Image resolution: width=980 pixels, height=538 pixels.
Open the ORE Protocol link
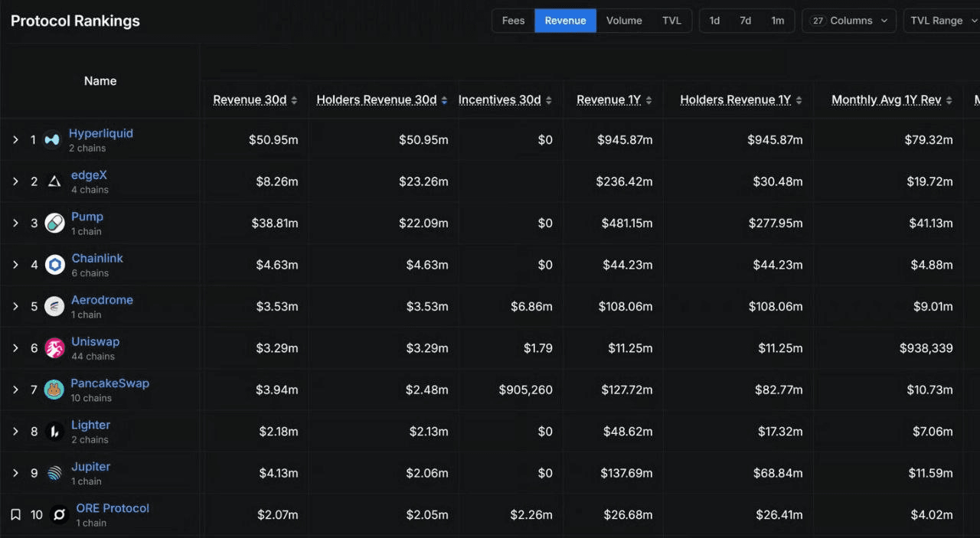tap(113, 508)
